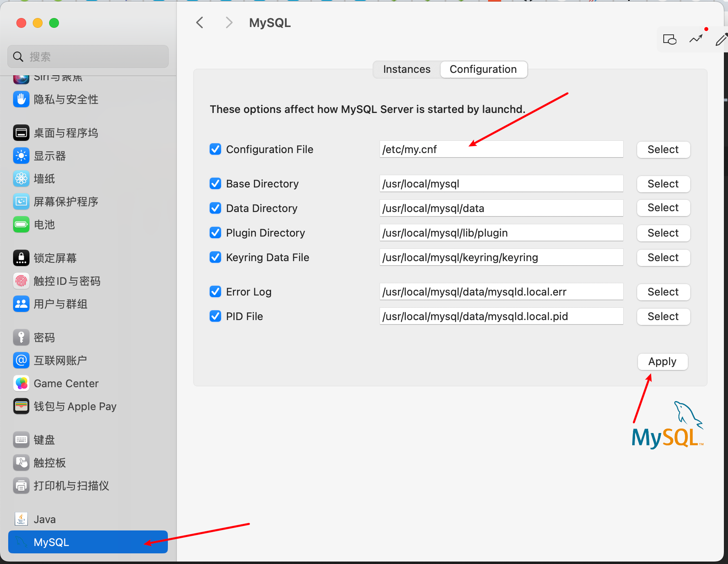Click the search magnifier icon

[x=18, y=56]
